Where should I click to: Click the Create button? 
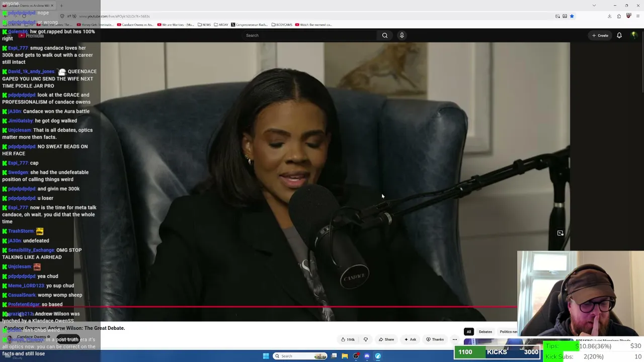[x=600, y=35]
